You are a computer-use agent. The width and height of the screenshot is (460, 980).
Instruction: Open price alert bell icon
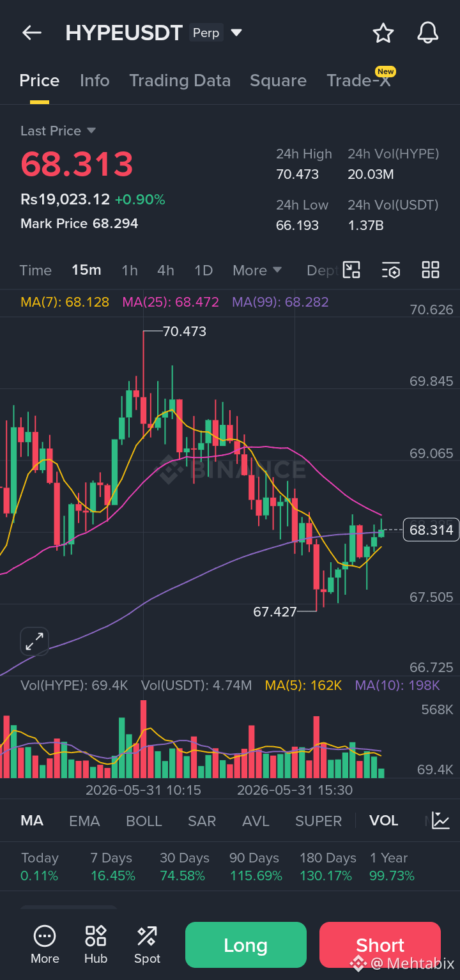click(427, 33)
